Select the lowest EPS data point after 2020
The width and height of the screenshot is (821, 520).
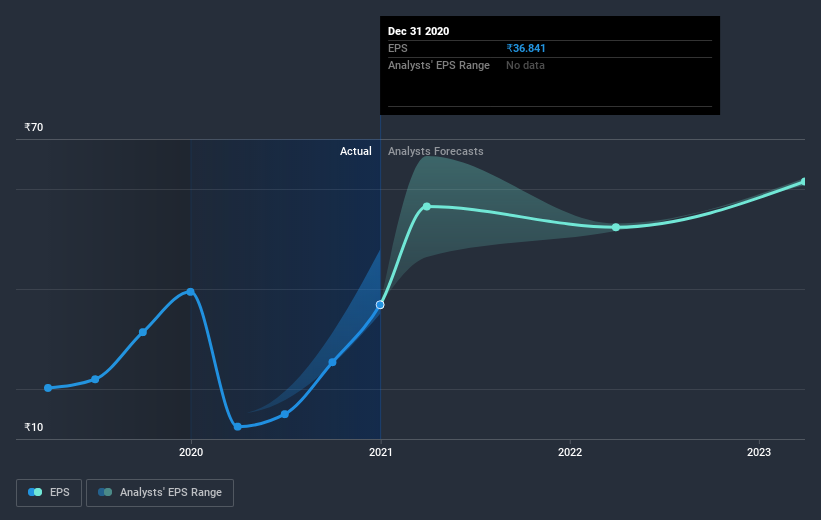point(238,427)
